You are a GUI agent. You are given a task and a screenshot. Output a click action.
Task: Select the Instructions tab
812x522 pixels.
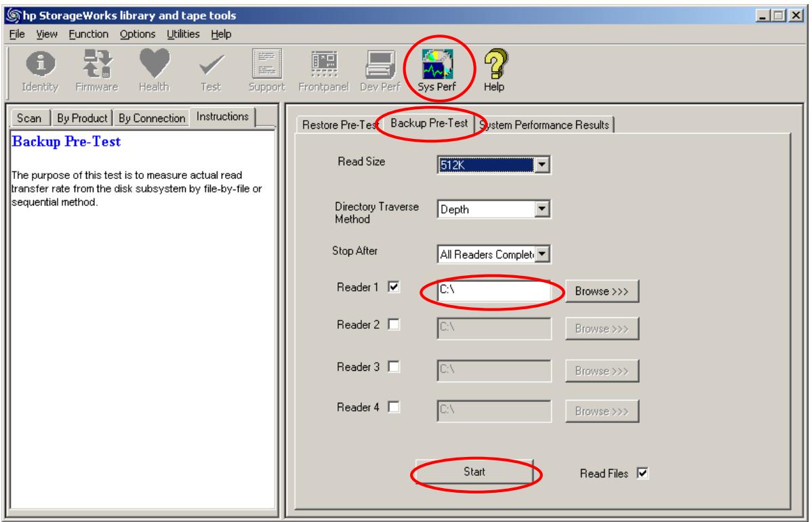pyautogui.click(x=223, y=117)
